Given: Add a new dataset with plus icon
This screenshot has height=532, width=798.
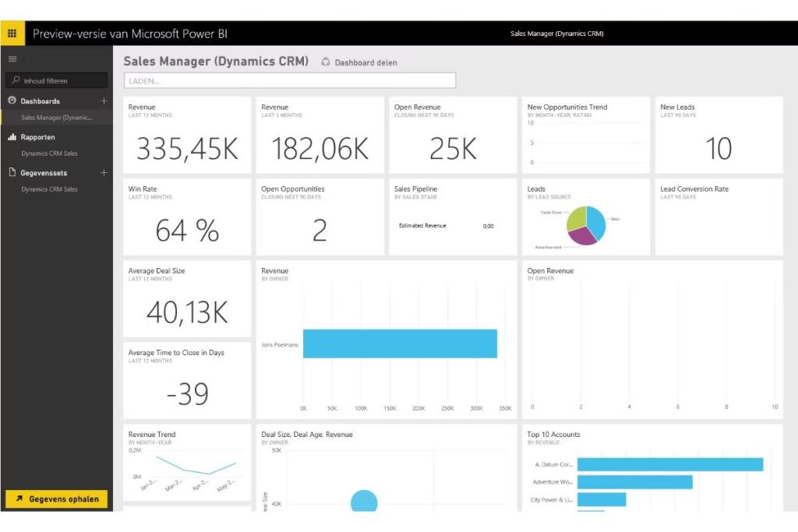Looking at the screenshot, I should click(x=104, y=172).
